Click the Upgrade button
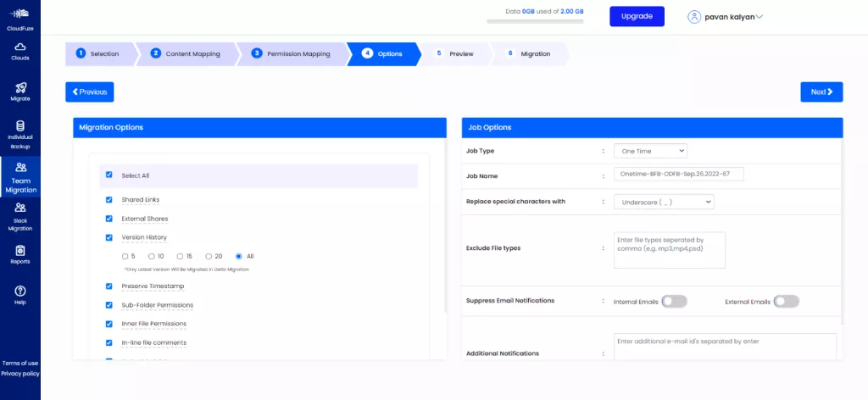The width and height of the screenshot is (868, 400). pos(637,17)
